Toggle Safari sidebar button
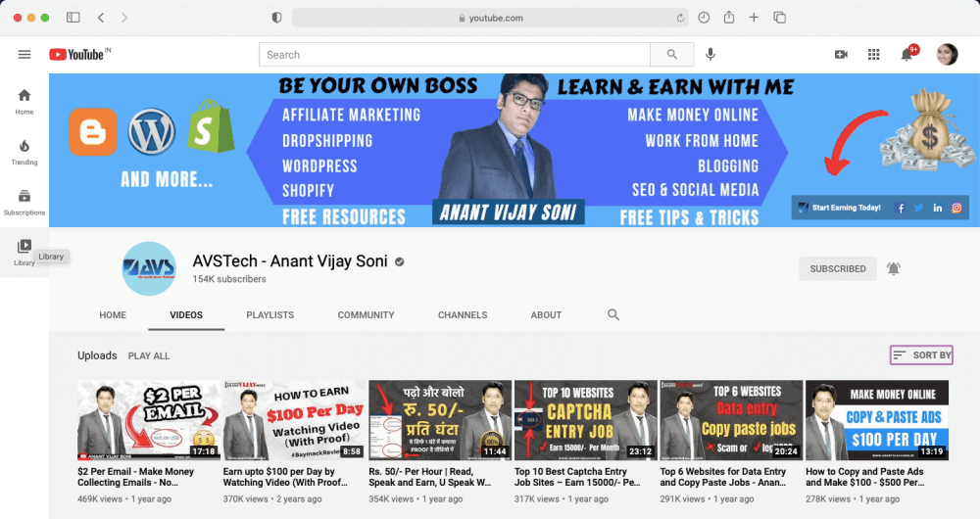 [73, 18]
